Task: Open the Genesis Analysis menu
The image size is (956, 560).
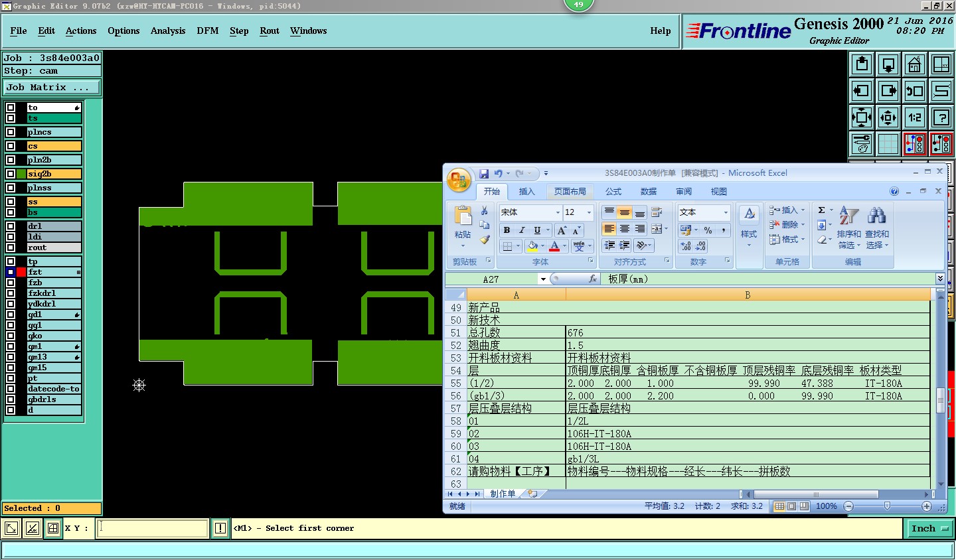Action: [x=168, y=31]
